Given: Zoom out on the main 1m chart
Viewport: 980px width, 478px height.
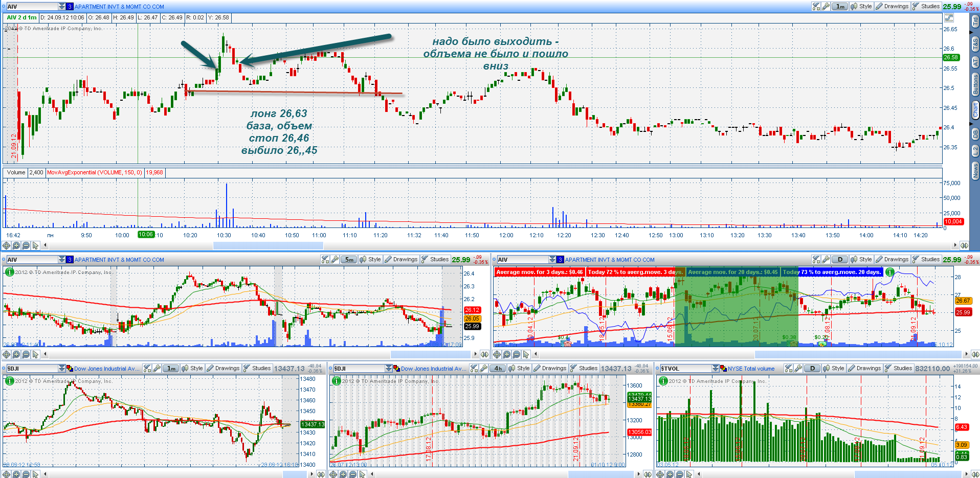Looking at the screenshot, I should click(x=26, y=245).
